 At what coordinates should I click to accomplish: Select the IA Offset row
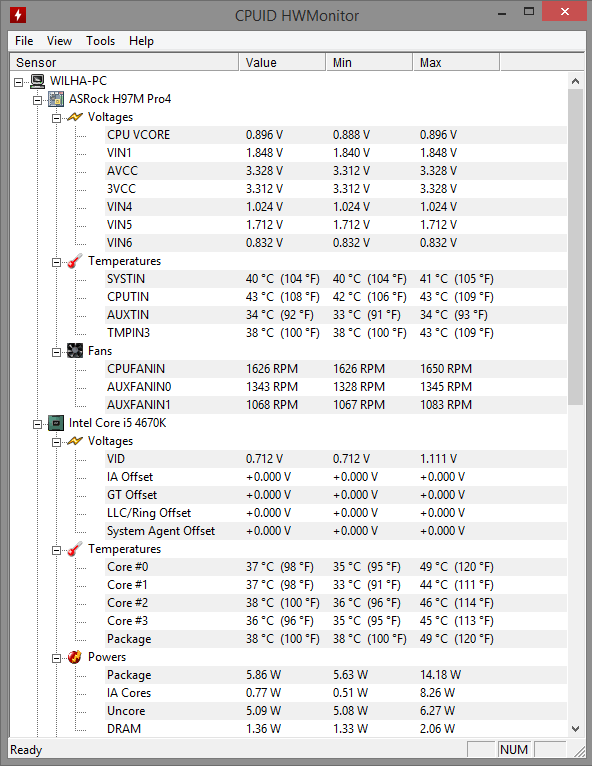pyautogui.click(x=336, y=477)
